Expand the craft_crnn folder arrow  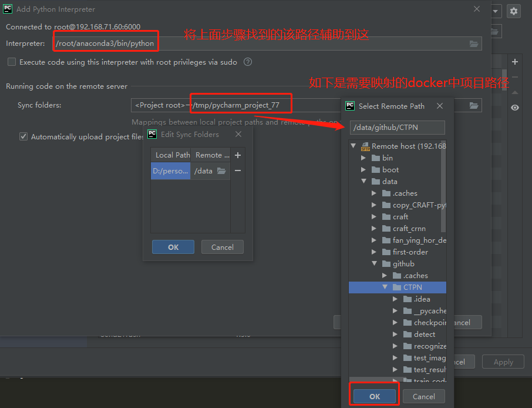coord(374,228)
